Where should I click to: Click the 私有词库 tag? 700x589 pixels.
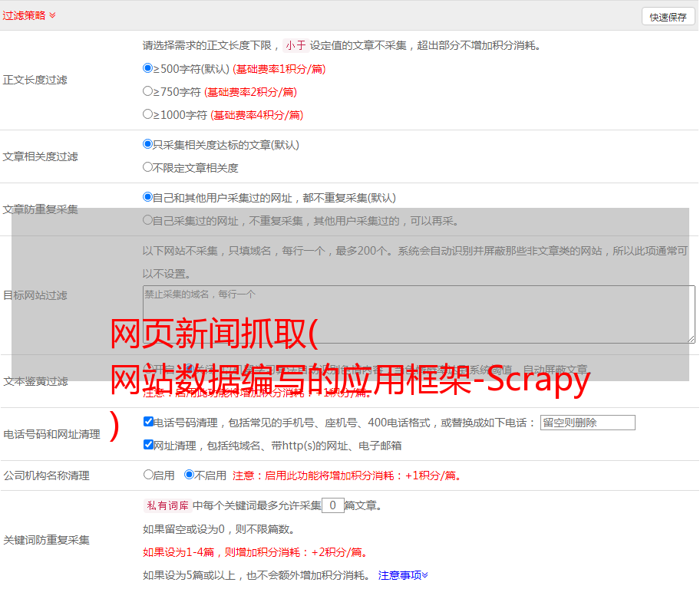[167, 505]
